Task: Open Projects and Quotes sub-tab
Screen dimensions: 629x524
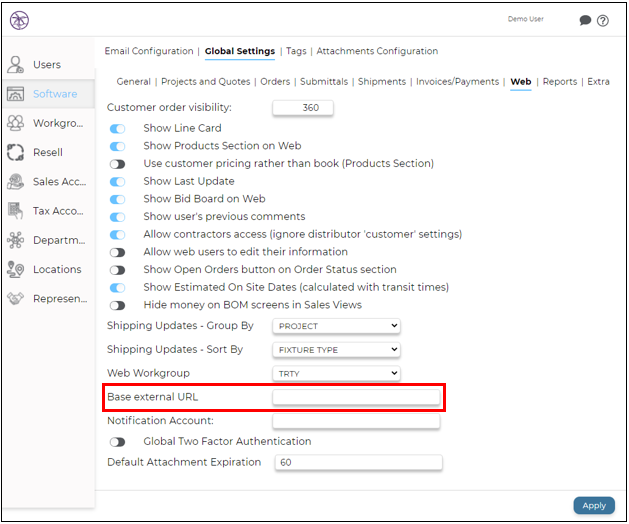Action: (x=205, y=81)
